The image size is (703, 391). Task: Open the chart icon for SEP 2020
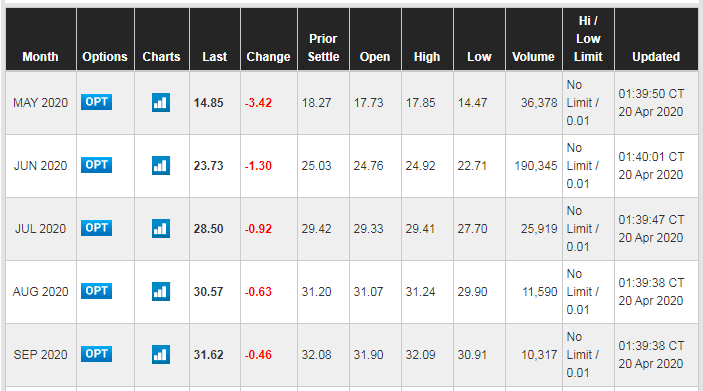(161, 355)
